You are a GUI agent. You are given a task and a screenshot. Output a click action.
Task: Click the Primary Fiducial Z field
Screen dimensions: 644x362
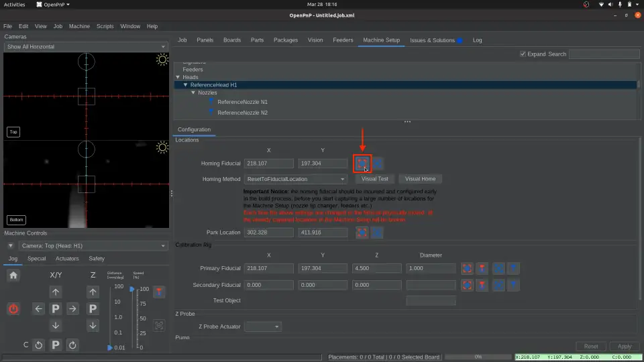(376, 268)
